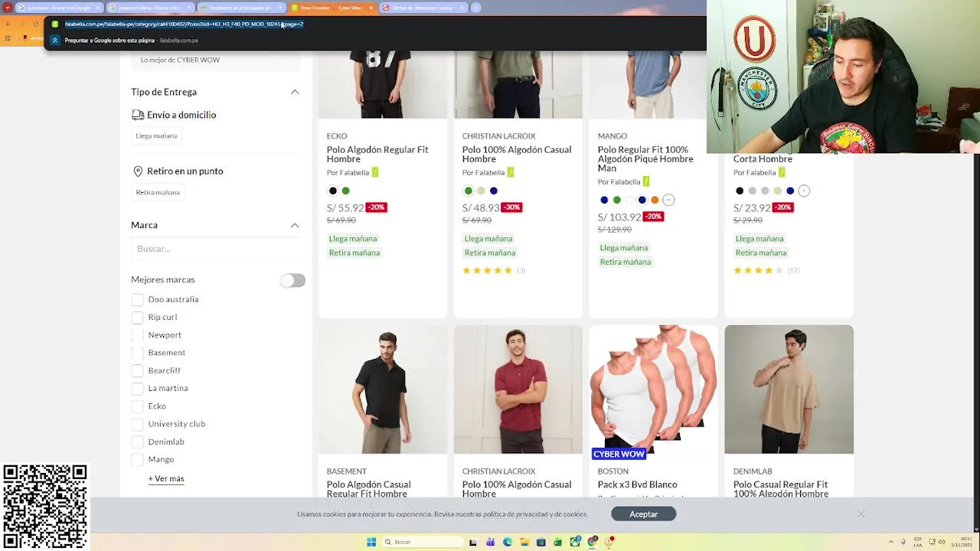Click the five-star rating of Christian Lacroix polo
Image resolution: width=980 pixels, height=551 pixels.
pos(487,270)
